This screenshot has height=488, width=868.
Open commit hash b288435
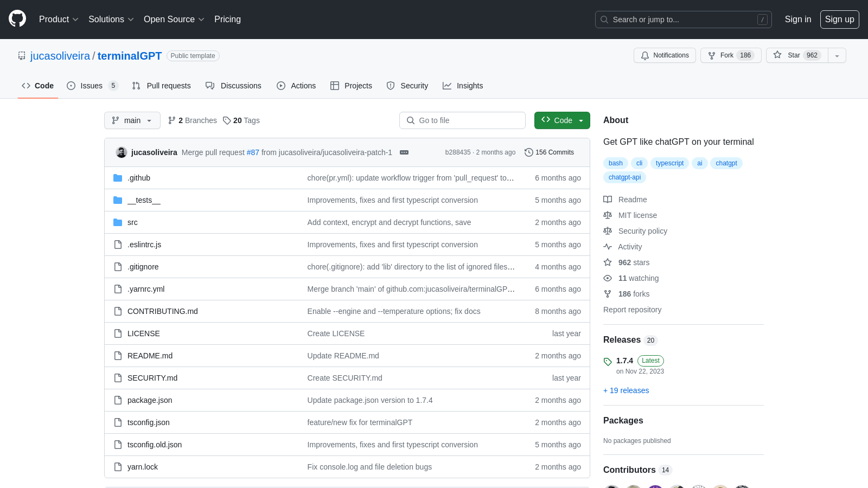(x=458, y=152)
